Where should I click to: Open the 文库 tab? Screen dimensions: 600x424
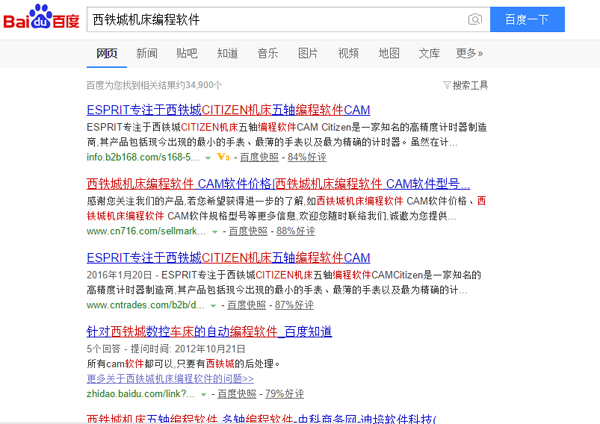click(429, 53)
